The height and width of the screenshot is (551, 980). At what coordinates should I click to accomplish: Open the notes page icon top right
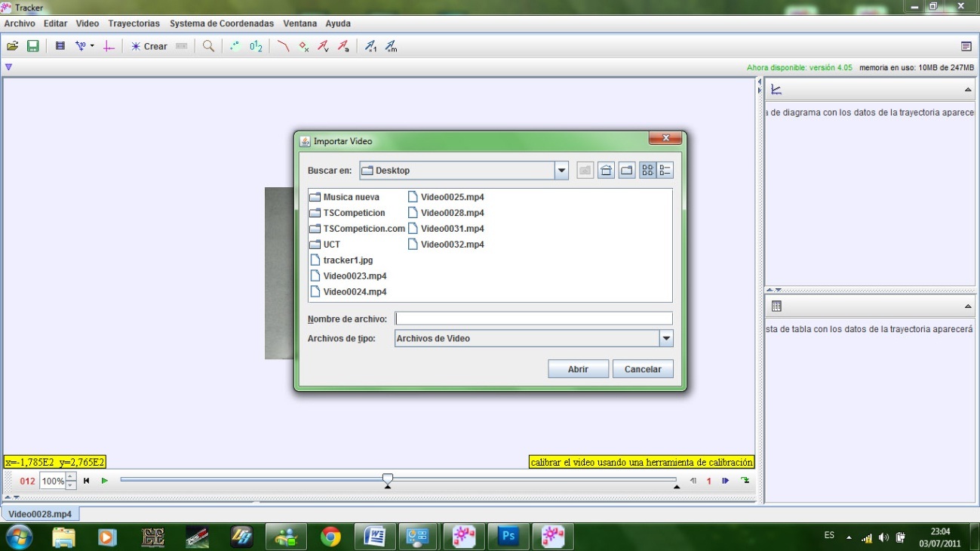coord(966,46)
